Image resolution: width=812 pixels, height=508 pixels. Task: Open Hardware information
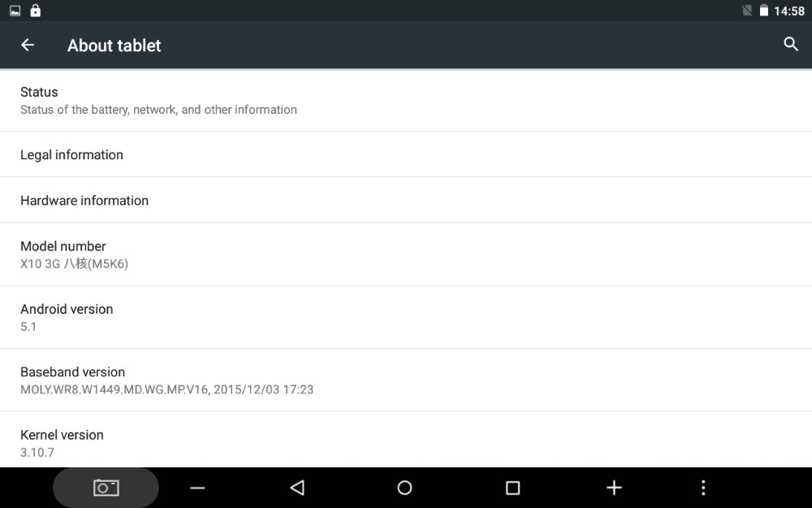[x=406, y=200]
